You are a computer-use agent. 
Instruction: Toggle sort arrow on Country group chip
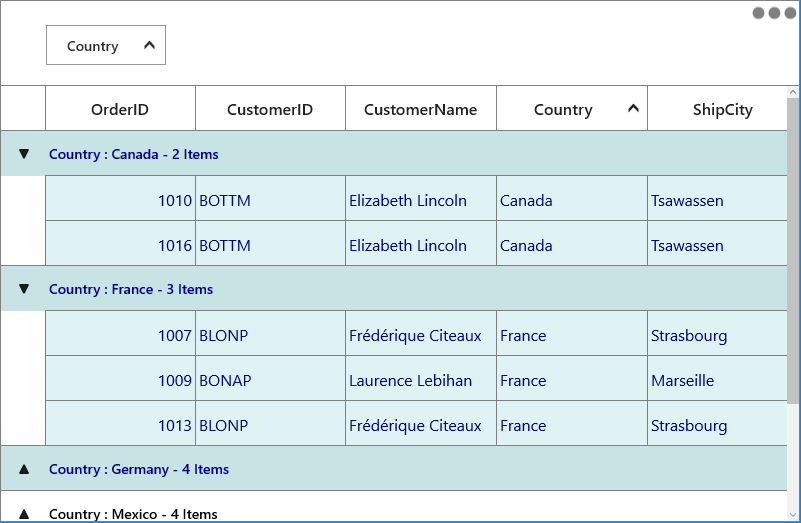click(x=149, y=45)
